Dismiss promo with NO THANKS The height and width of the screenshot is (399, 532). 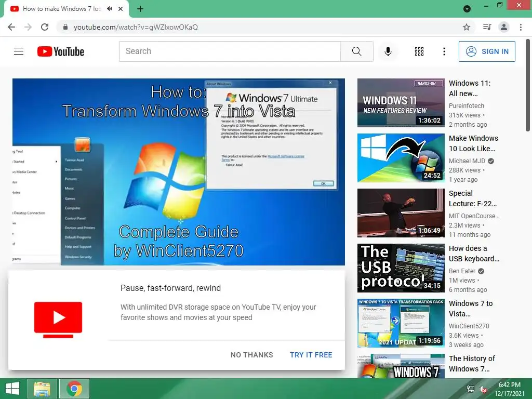click(x=252, y=355)
